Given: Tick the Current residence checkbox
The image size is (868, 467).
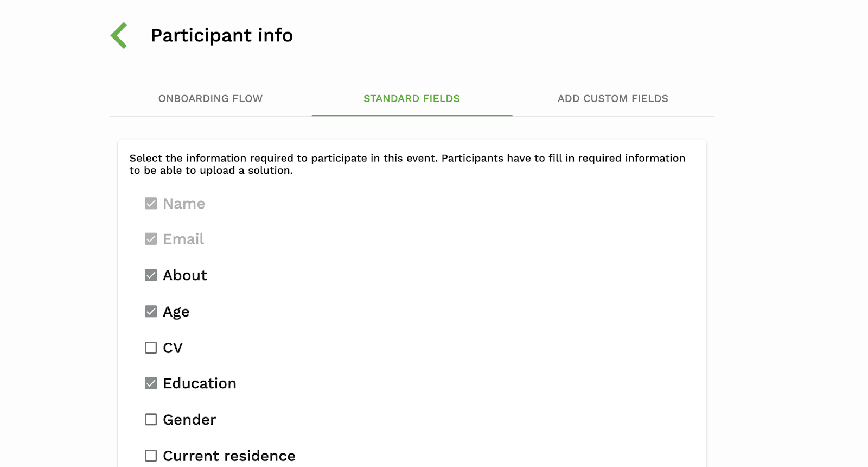Looking at the screenshot, I should click(x=151, y=456).
